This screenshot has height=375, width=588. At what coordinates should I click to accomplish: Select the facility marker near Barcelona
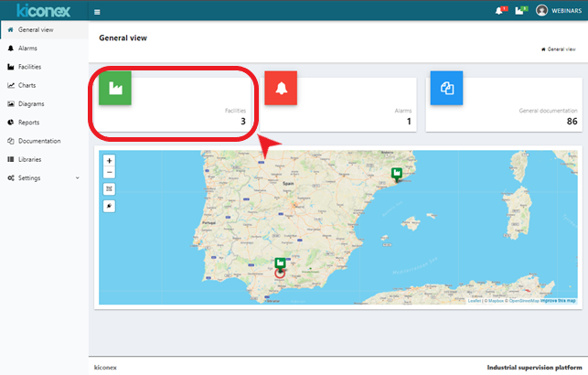click(x=396, y=173)
